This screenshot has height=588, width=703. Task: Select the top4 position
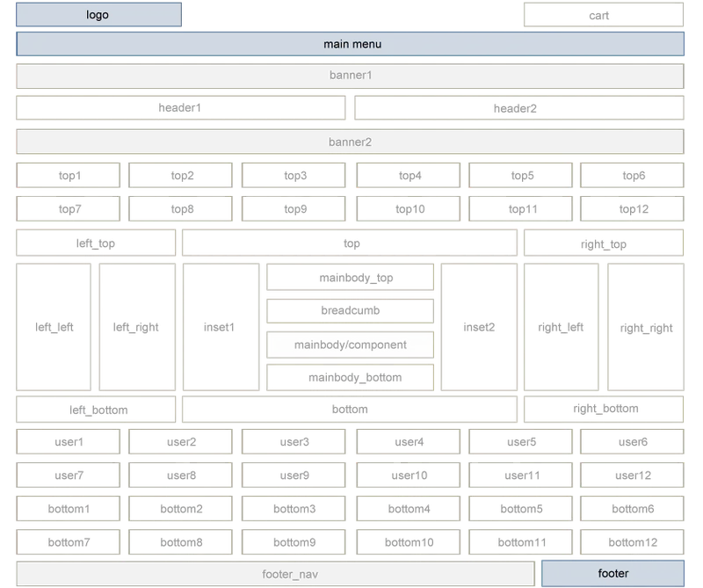(x=409, y=175)
